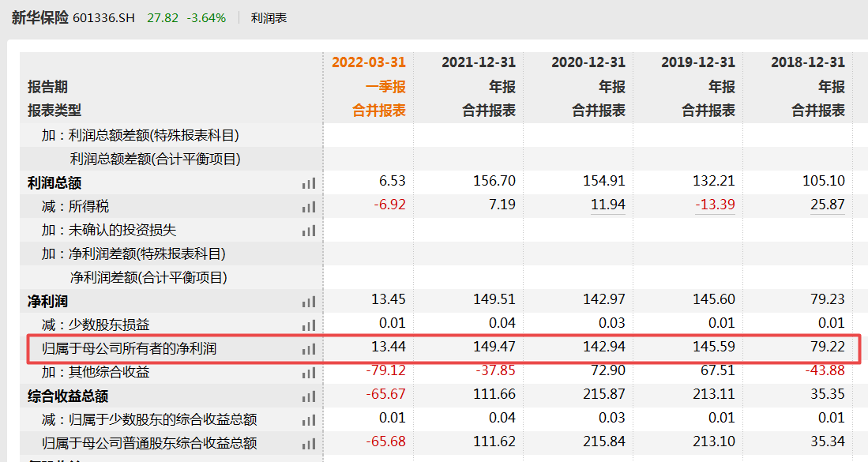Screen dimensions: 868x462
Task: Click chart icon next to 少数股东损益
Action: click(308, 323)
